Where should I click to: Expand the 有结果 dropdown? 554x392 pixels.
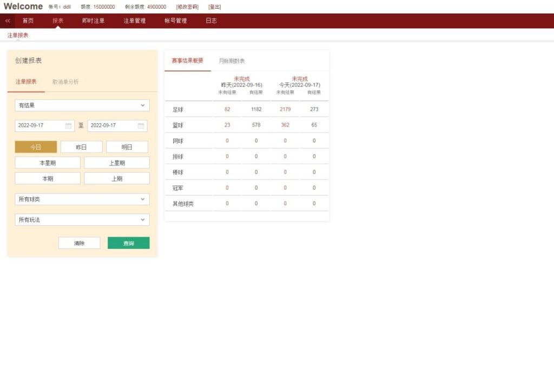(82, 105)
